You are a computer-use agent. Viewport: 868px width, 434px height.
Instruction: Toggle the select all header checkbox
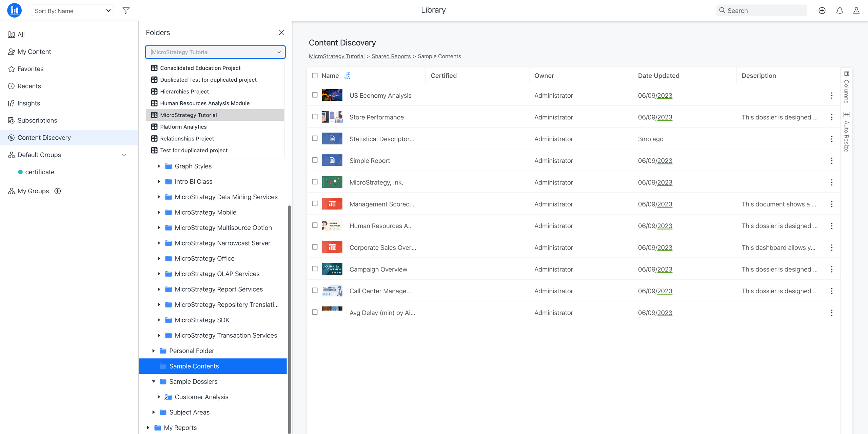click(x=315, y=76)
